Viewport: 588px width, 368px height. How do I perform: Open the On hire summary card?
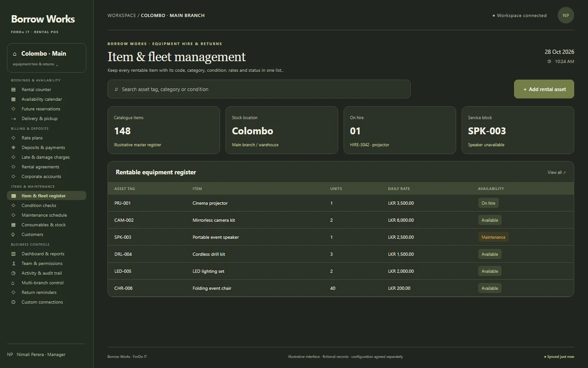point(400,130)
